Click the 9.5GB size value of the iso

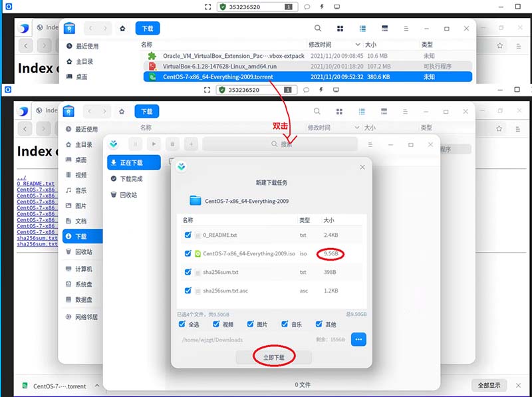pyautogui.click(x=331, y=253)
